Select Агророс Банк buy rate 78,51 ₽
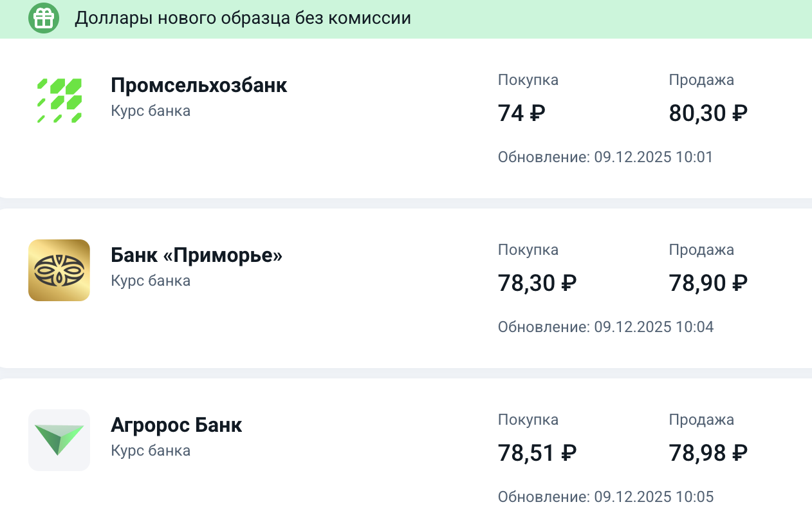The image size is (812, 529). [x=537, y=453]
